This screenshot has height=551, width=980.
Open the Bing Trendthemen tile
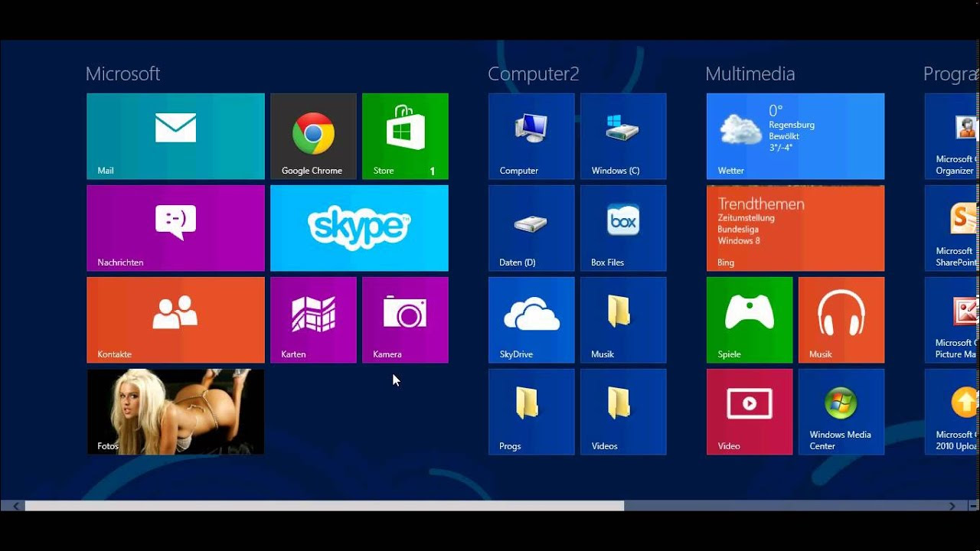[795, 228]
